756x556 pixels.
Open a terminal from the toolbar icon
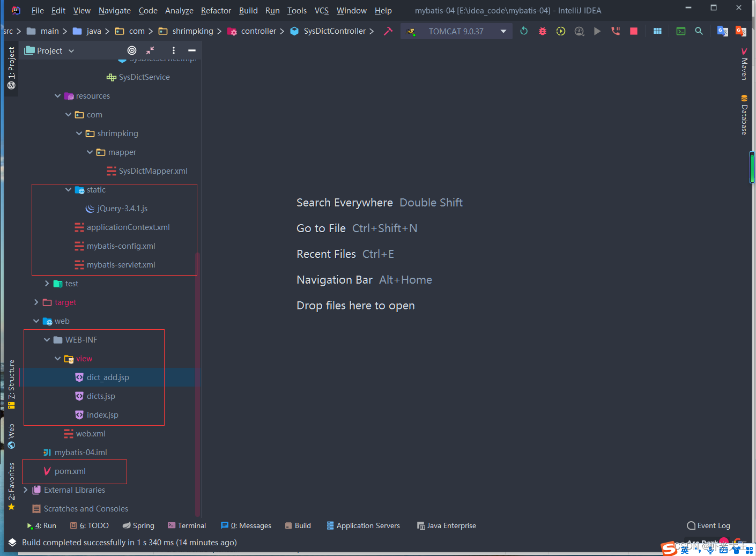[680, 31]
